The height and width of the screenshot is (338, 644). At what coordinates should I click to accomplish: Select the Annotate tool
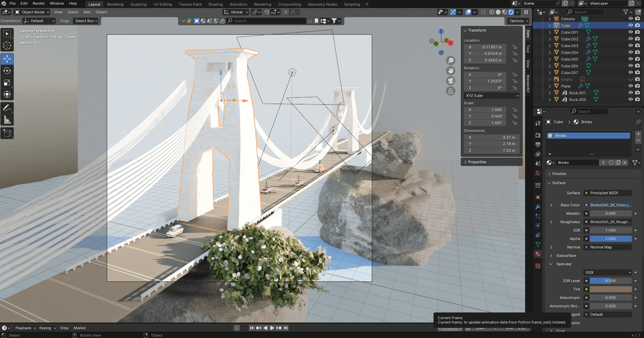pos(7,108)
